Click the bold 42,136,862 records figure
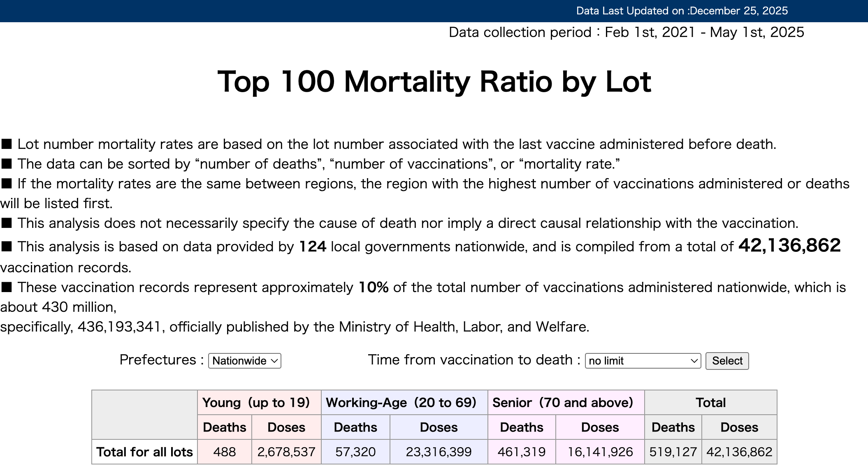The width and height of the screenshot is (868, 469). tap(789, 246)
